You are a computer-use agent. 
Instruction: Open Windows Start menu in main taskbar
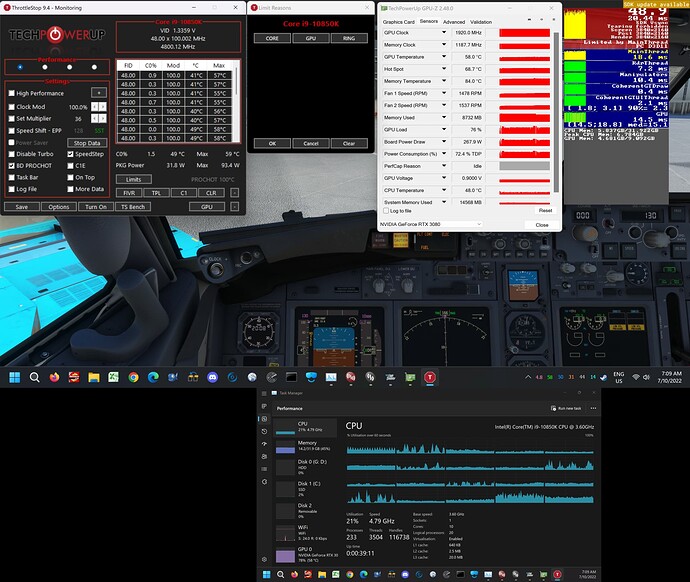tap(15, 377)
